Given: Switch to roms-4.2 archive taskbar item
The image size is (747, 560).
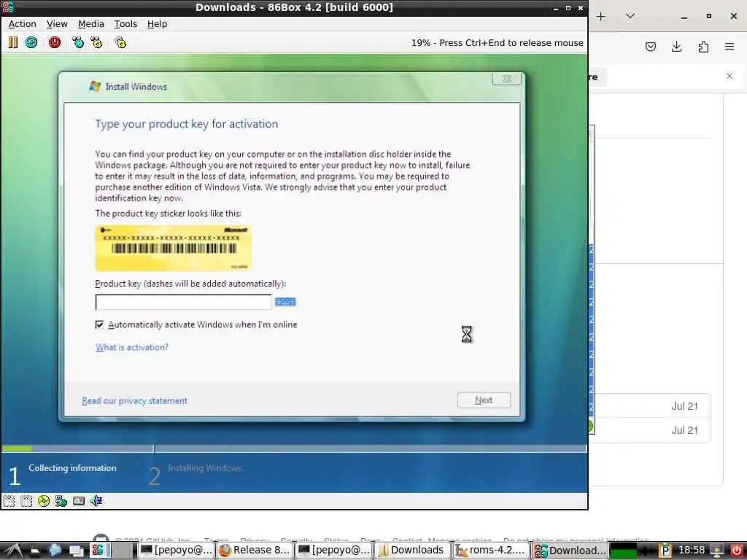Looking at the screenshot, I should pyautogui.click(x=490, y=551).
